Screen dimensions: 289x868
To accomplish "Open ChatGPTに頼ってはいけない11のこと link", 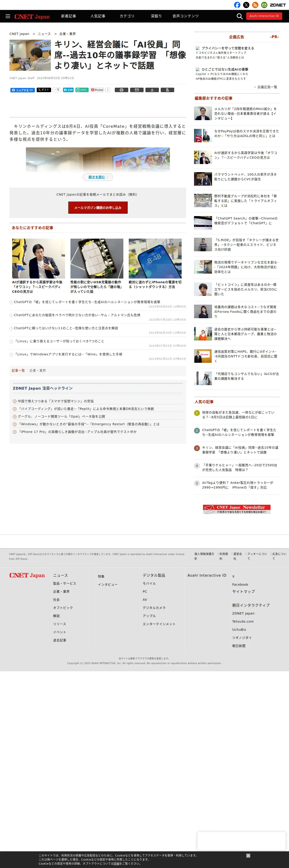I will click(x=66, y=328).
